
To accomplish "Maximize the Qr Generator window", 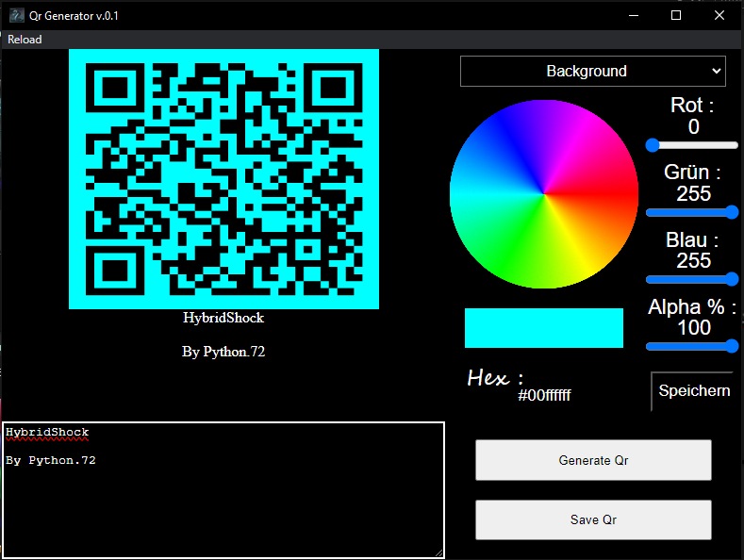I will point(676,15).
